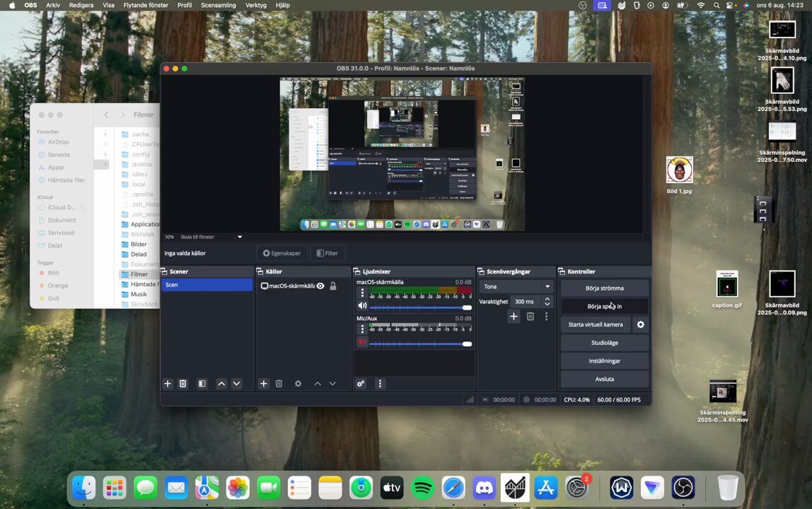Open the Scensamling menu
This screenshot has width=812, height=509.
(x=218, y=5)
